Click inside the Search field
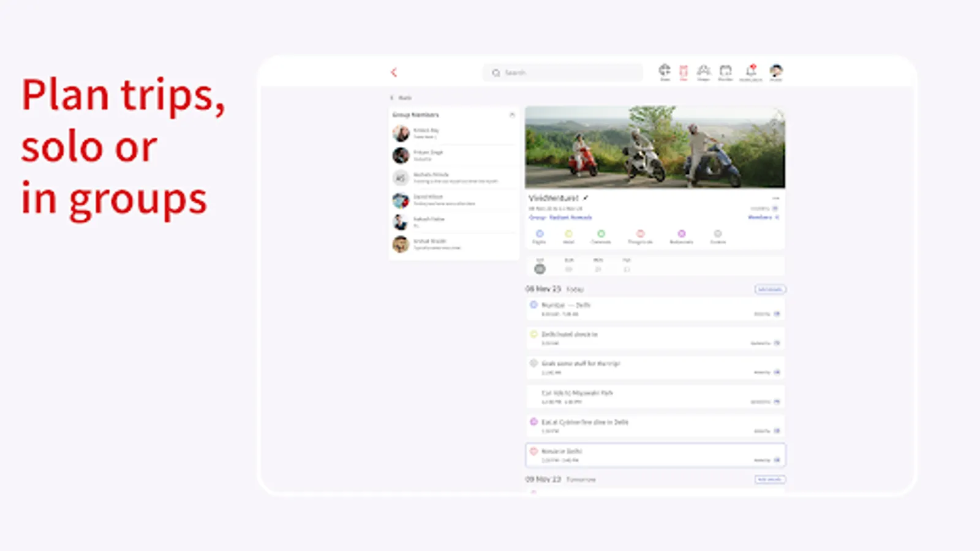 pos(562,72)
